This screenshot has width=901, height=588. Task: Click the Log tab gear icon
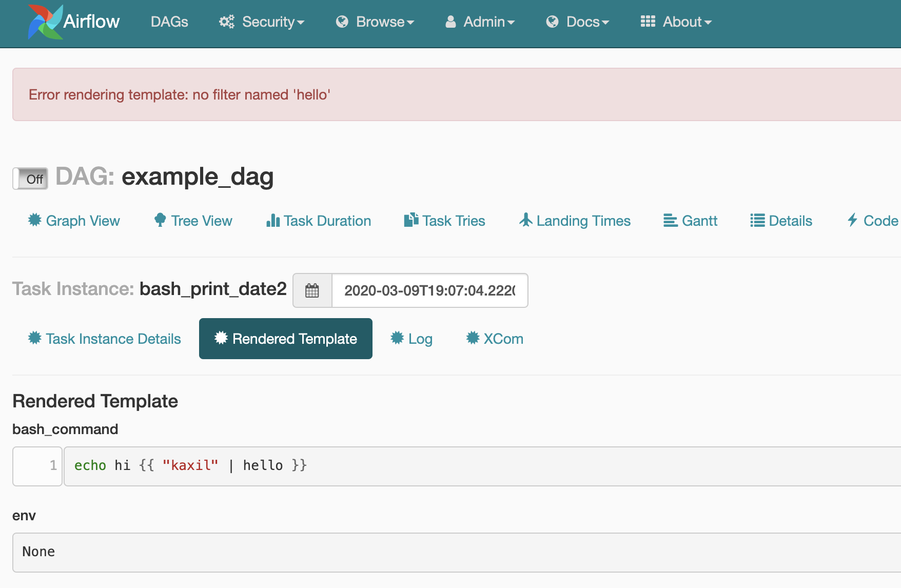[x=397, y=338]
